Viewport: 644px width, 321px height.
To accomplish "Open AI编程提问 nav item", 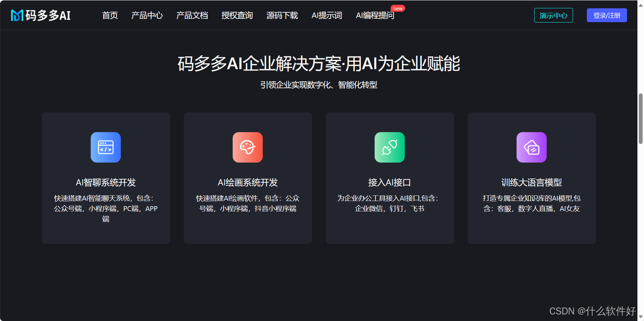I will (x=375, y=16).
